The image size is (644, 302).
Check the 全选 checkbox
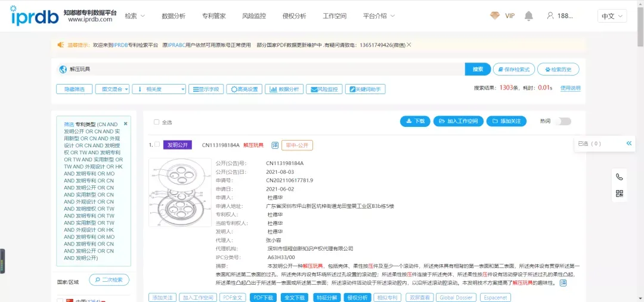pyautogui.click(x=156, y=122)
